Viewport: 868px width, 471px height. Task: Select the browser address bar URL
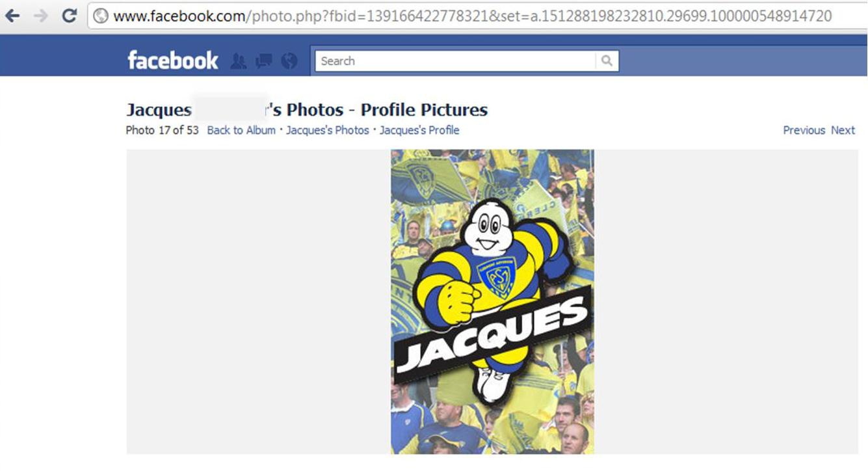tap(472, 16)
